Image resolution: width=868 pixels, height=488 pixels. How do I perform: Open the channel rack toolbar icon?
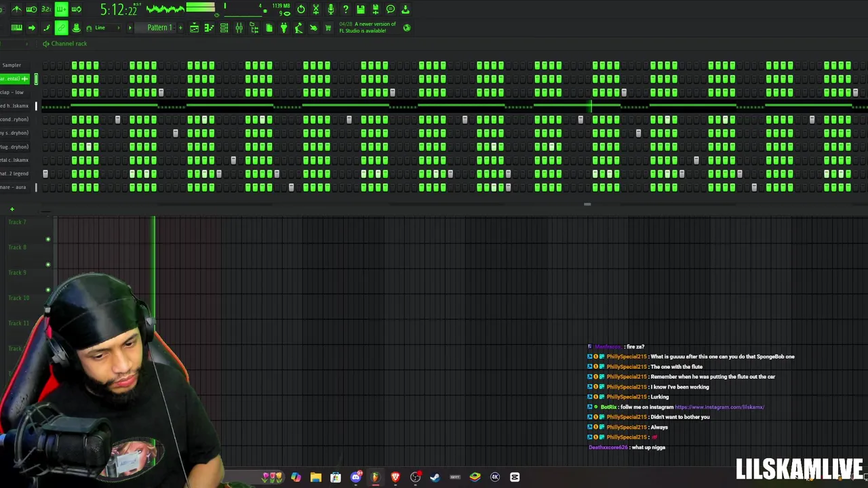(x=224, y=28)
